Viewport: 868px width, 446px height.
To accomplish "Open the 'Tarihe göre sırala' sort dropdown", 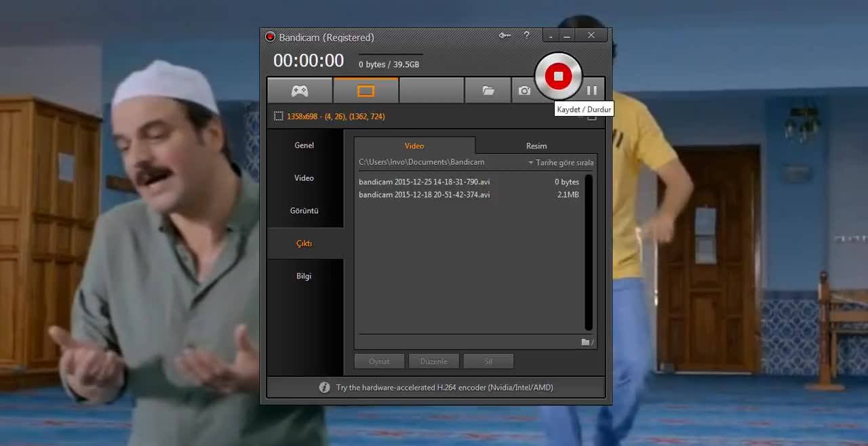I will [x=561, y=163].
